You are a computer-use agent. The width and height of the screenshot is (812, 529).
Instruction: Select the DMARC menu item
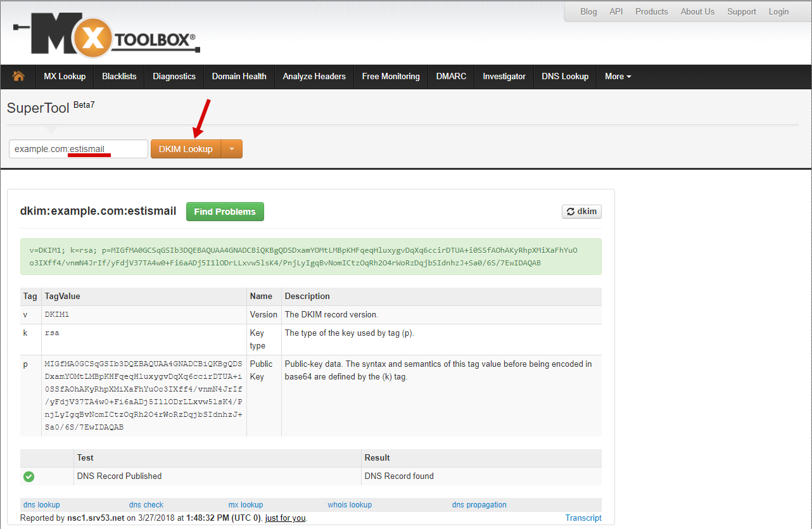[x=451, y=76]
